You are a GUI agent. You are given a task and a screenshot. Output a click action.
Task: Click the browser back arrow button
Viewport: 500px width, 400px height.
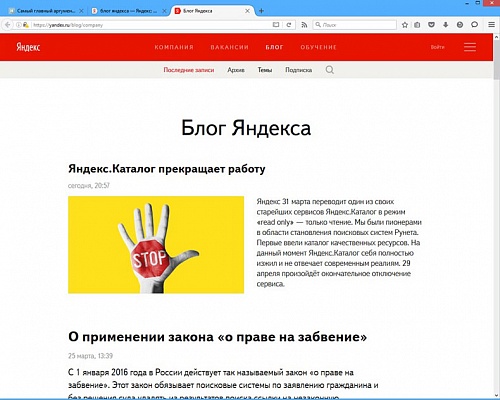click(7, 25)
